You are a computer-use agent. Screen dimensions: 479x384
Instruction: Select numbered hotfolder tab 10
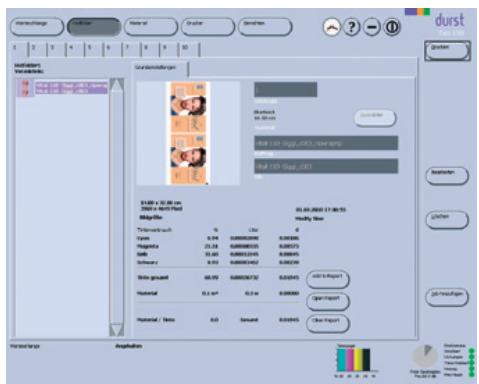189,49
